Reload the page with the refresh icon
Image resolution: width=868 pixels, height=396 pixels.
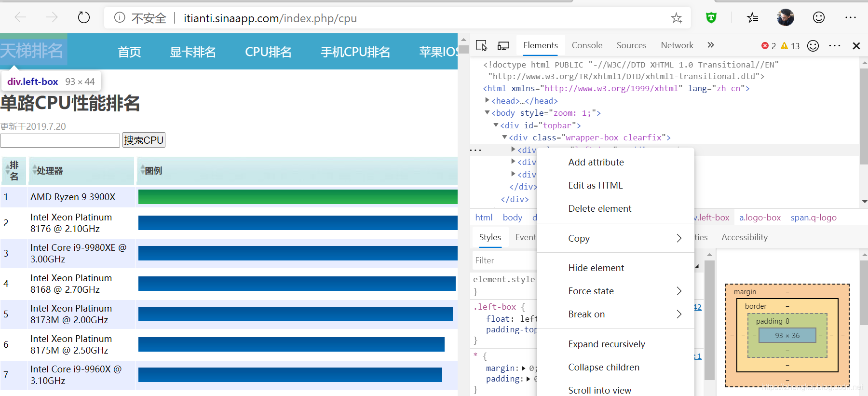click(x=84, y=18)
